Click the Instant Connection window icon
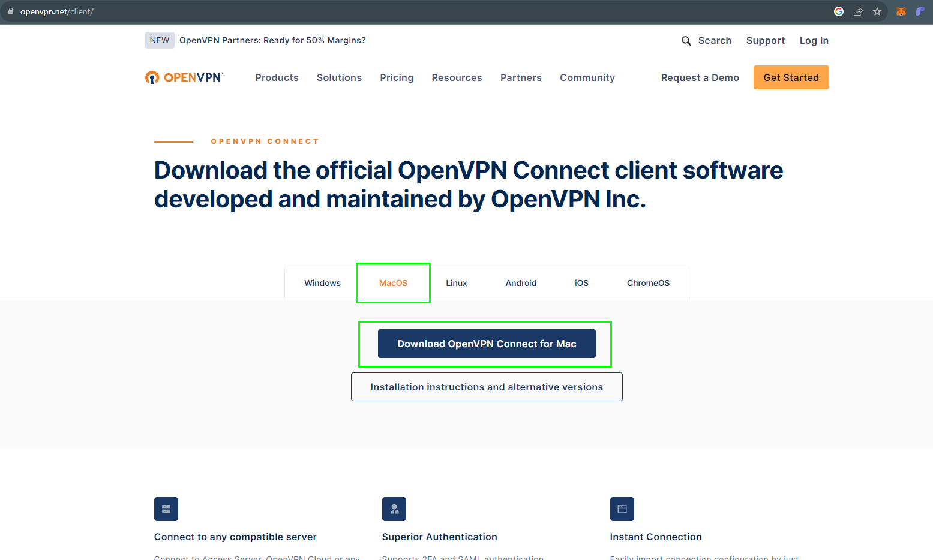 click(x=622, y=509)
